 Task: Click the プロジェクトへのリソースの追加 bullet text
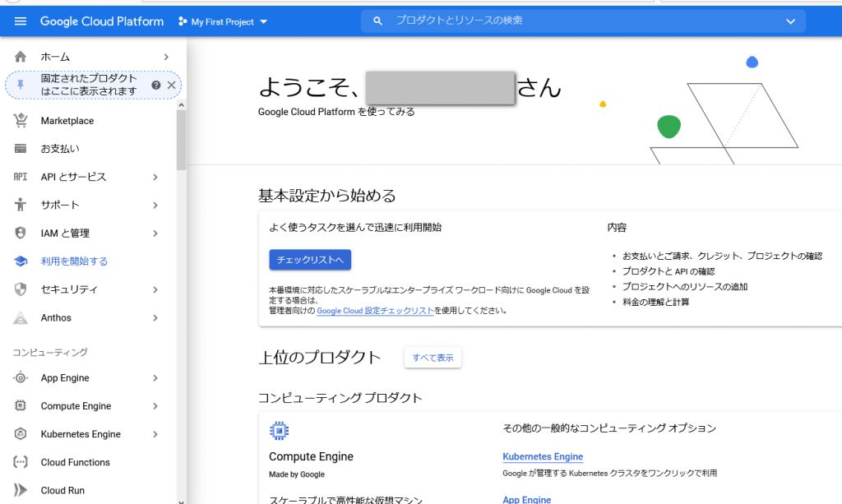click(x=685, y=287)
